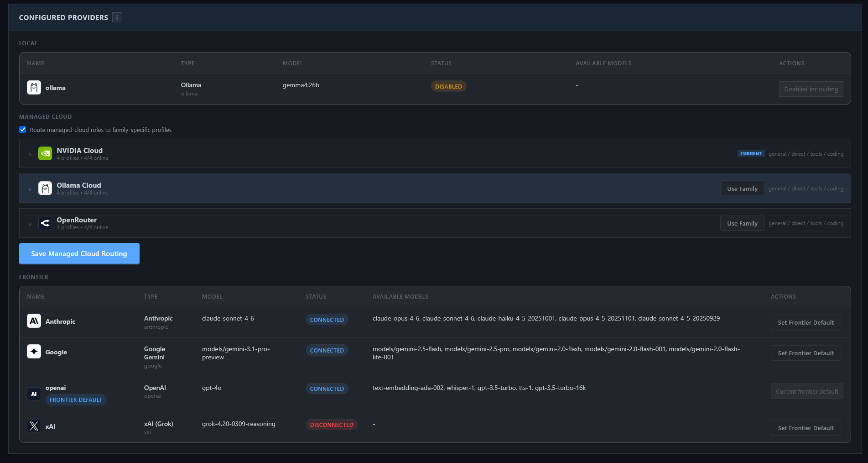Click the OpenRouter name text
The image size is (868, 463).
(77, 220)
